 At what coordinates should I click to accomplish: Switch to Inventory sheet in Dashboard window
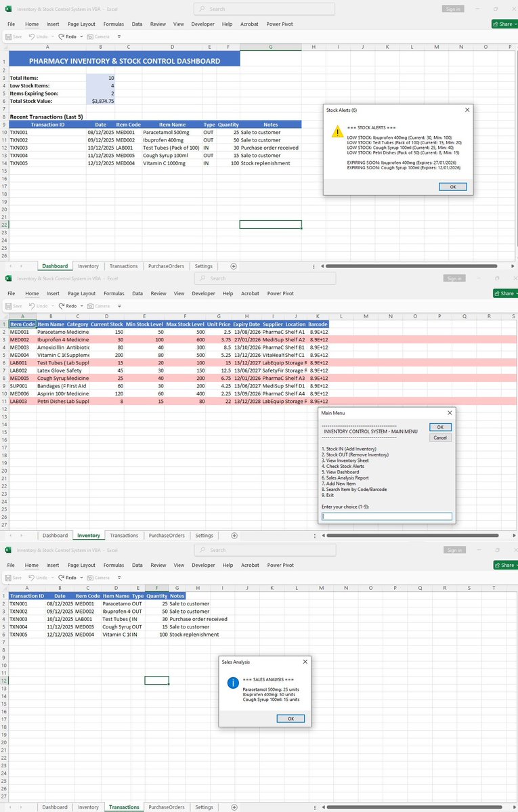88,266
